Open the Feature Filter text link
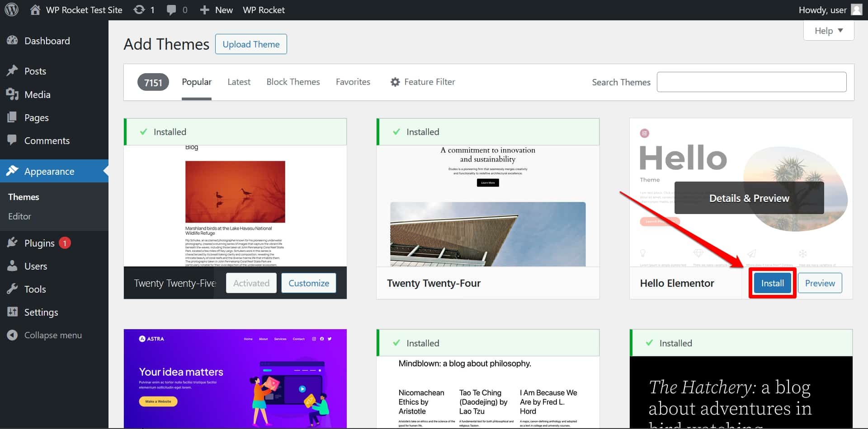868x429 pixels. (x=429, y=82)
